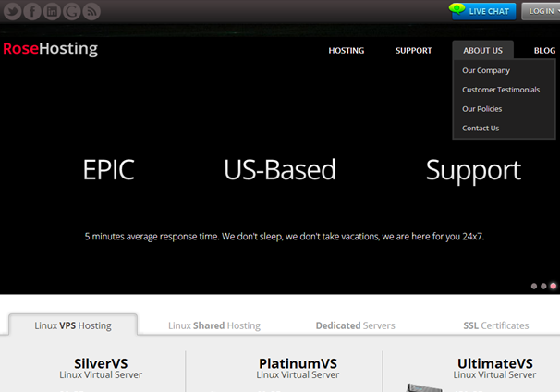Open the About Us menu

483,50
